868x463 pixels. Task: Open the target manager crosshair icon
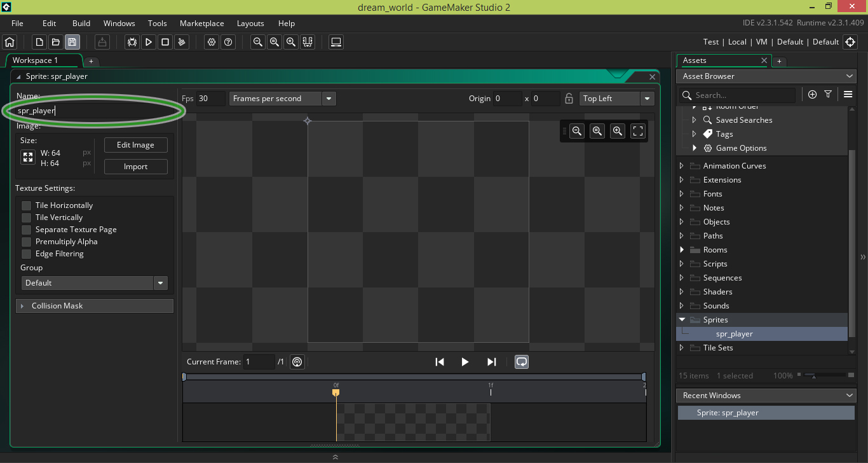point(850,42)
